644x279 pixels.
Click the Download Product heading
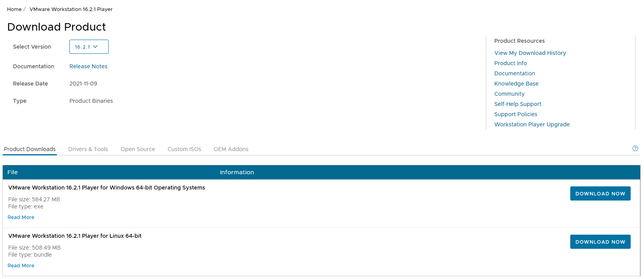[x=56, y=27]
